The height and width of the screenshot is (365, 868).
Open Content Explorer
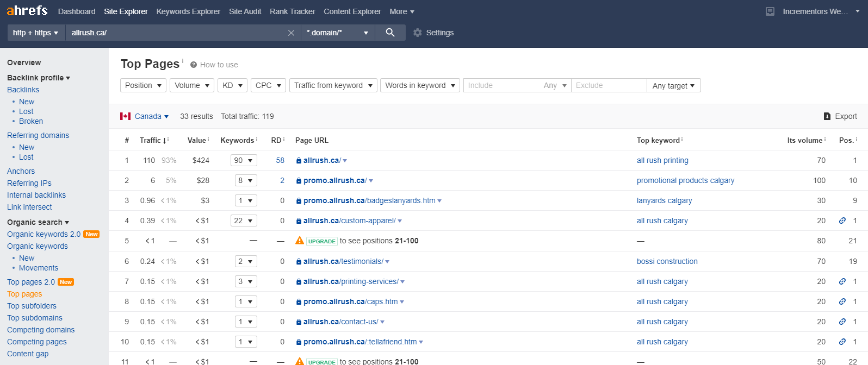coord(352,11)
